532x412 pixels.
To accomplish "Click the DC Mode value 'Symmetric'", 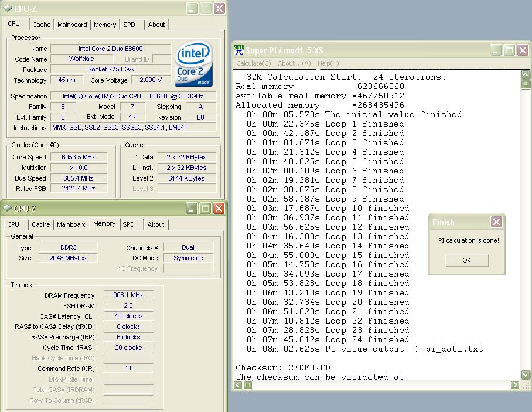I will point(188,258).
